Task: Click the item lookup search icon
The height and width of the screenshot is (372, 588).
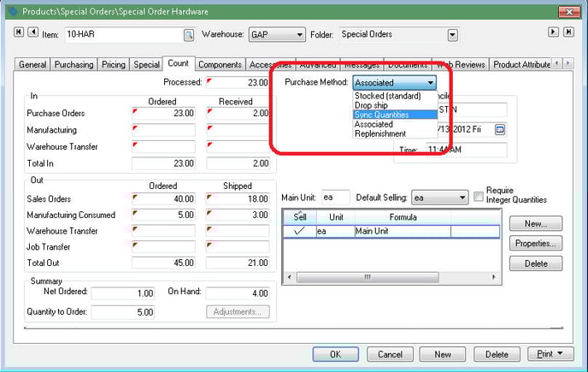Action: [188, 35]
